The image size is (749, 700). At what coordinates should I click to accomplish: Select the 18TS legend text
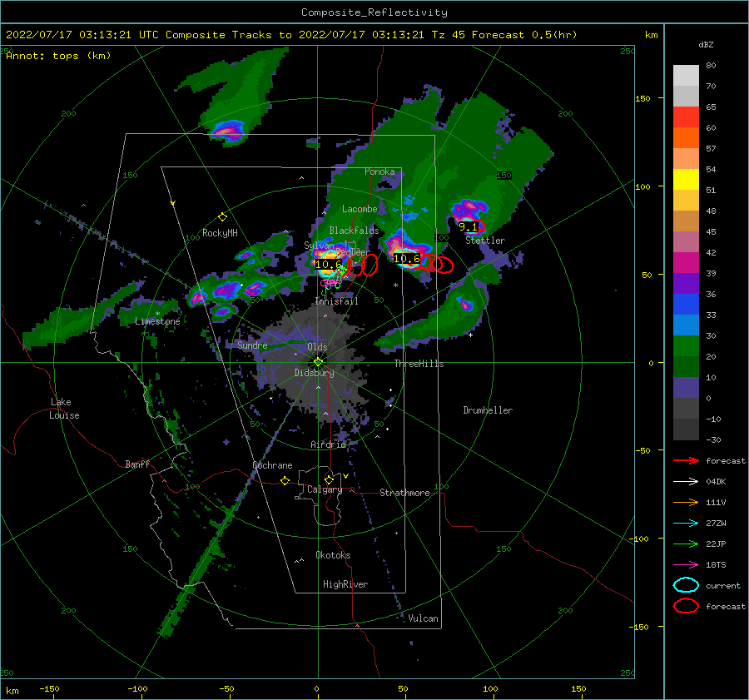click(716, 565)
